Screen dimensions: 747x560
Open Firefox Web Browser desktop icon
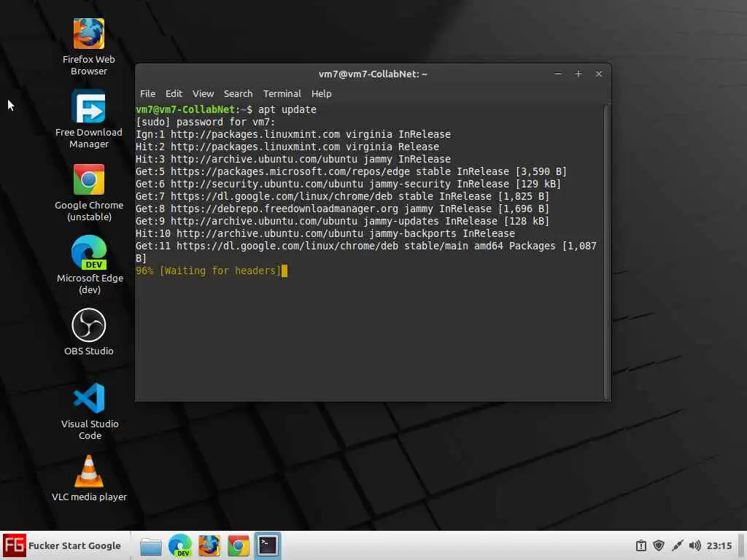click(88, 46)
